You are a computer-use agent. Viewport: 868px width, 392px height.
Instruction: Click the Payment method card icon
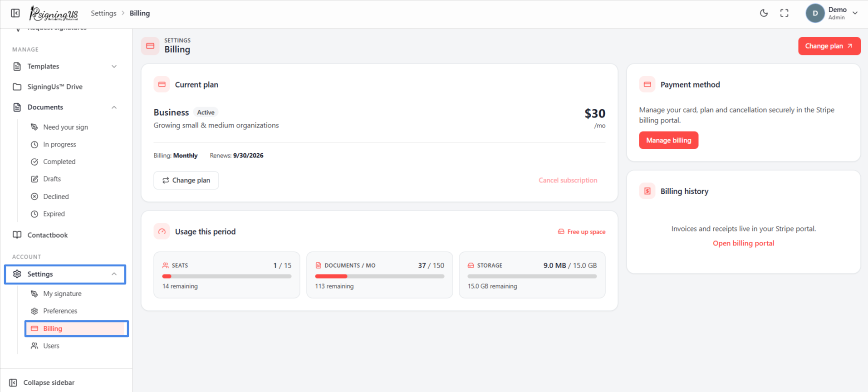[x=647, y=84]
